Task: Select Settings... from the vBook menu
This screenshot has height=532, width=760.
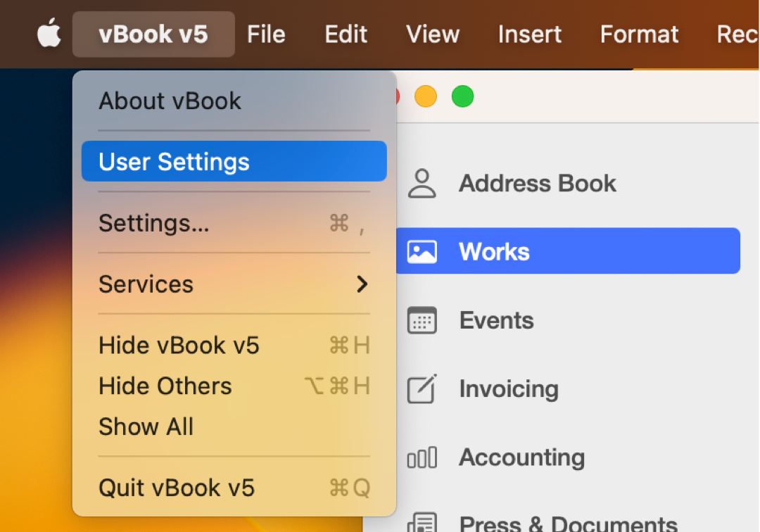Action: point(153,223)
